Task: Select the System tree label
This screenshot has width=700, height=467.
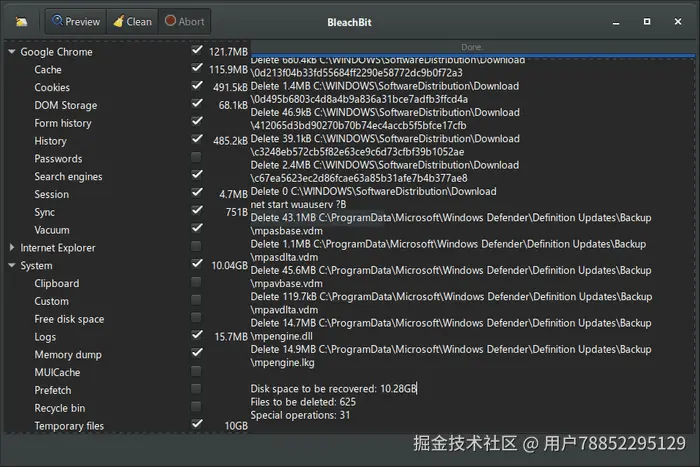Action: (36, 266)
